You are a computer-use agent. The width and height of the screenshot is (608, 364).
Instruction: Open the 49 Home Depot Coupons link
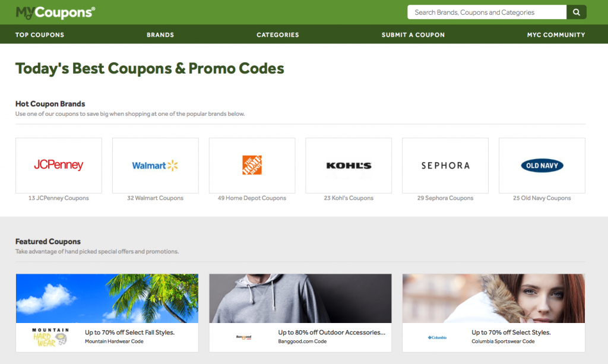[252, 198]
